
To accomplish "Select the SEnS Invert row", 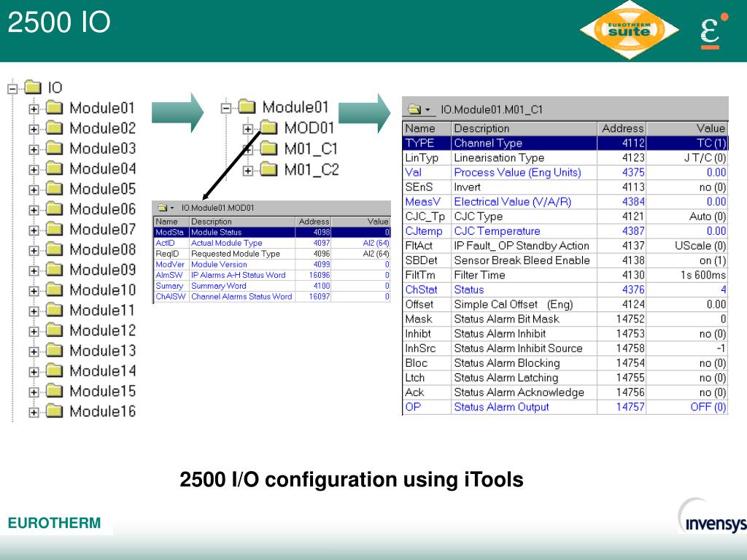I will (x=565, y=187).
